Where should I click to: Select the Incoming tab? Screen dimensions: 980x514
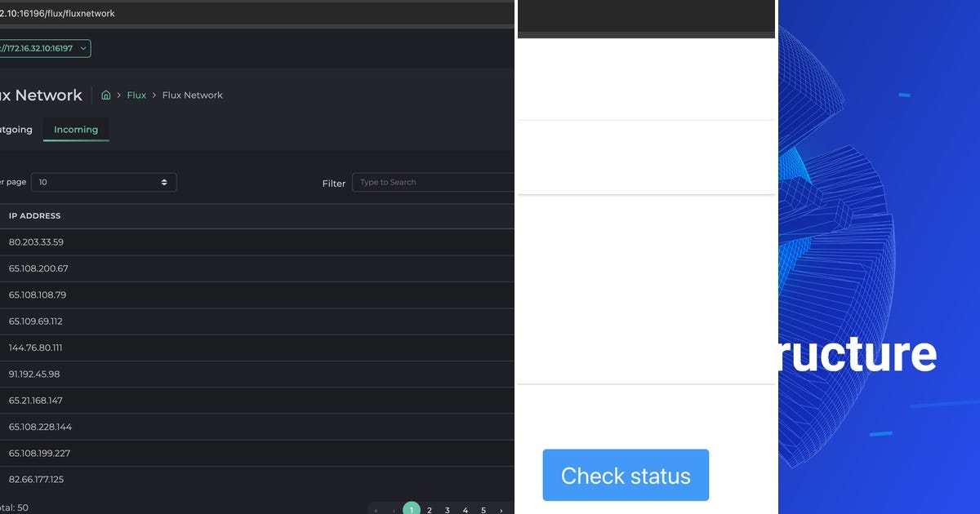(x=76, y=129)
